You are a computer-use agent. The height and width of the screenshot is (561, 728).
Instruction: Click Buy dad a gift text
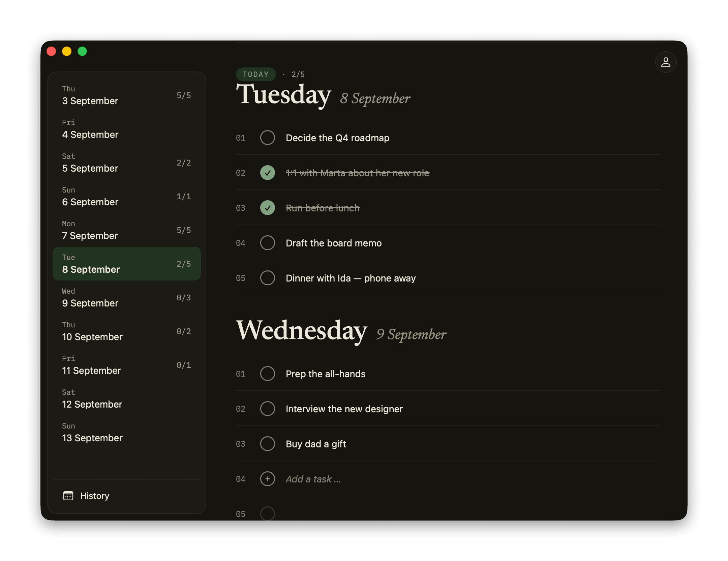(x=316, y=444)
